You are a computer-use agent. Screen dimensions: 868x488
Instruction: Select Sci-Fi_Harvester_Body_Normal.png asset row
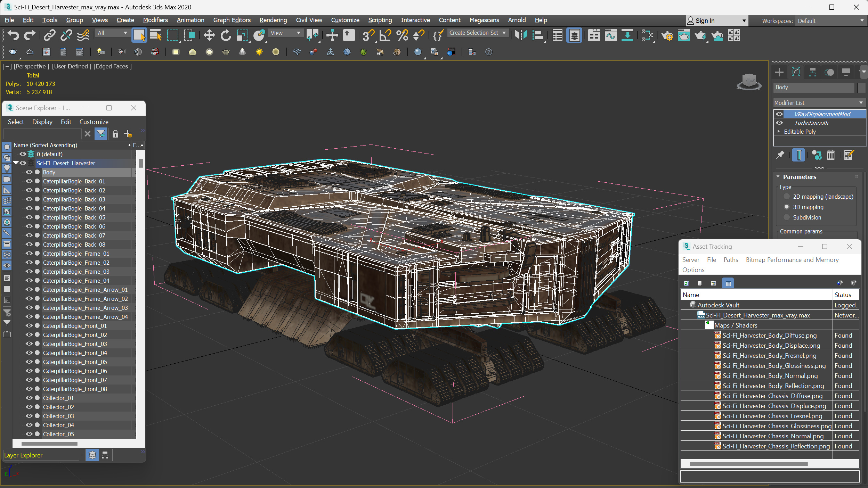click(770, 376)
